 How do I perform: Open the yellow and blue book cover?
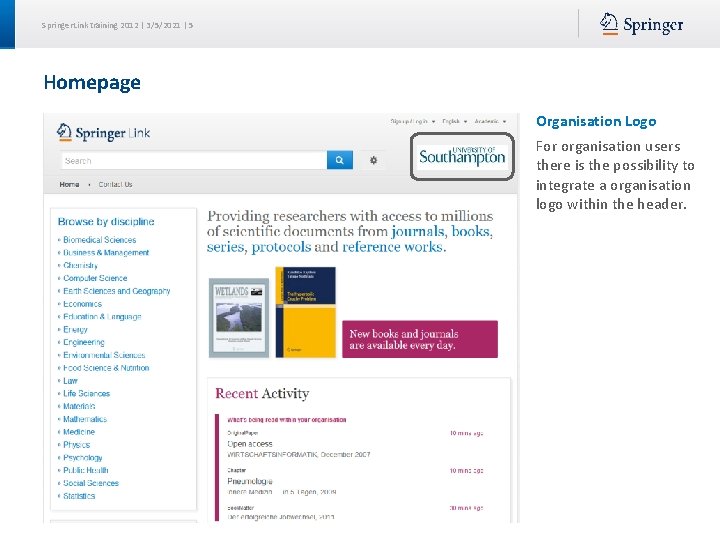(305, 312)
